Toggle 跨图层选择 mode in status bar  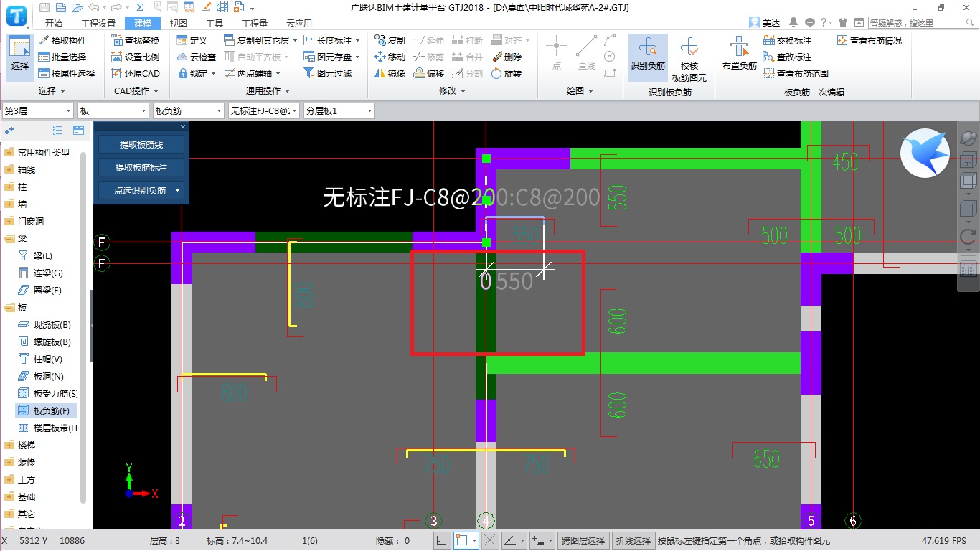(x=583, y=540)
